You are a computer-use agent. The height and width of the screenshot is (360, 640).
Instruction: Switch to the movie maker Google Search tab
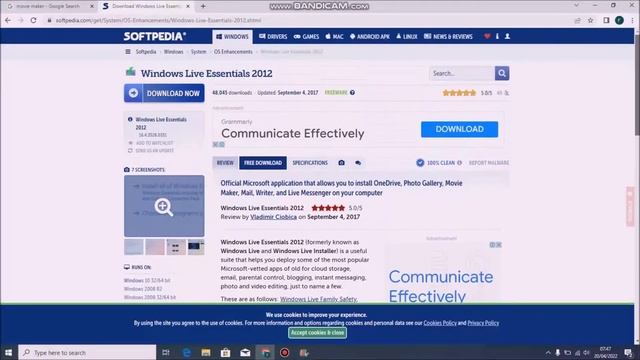(x=48, y=6)
